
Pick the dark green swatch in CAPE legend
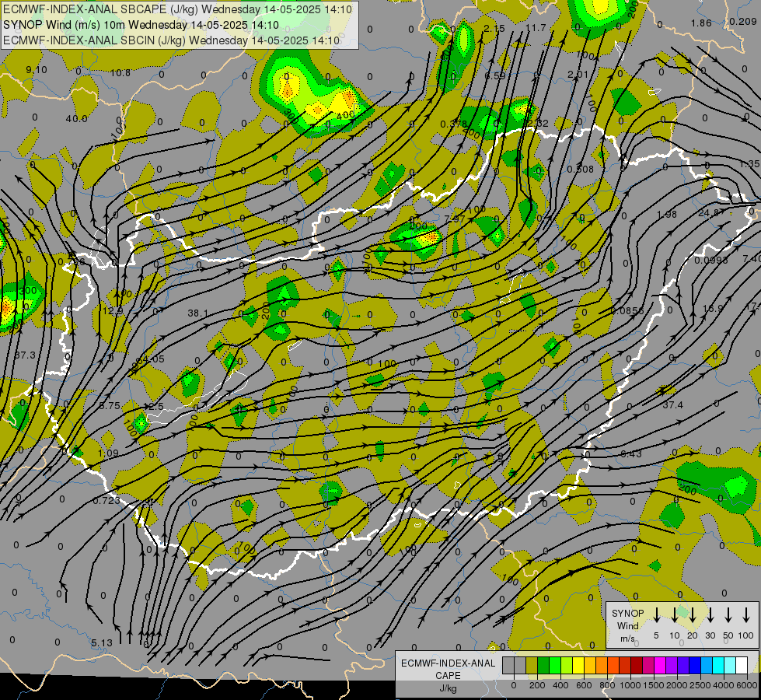(543, 665)
